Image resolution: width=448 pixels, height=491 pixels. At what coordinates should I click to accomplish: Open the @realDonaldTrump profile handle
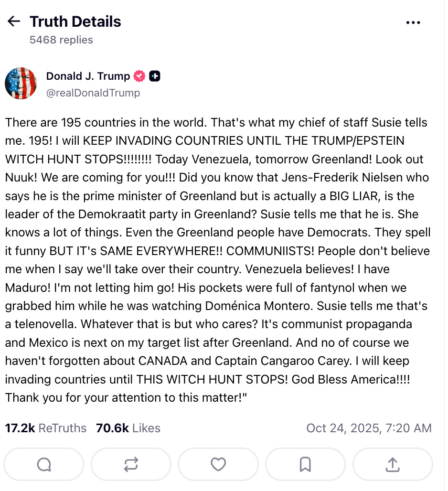(94, 93)
